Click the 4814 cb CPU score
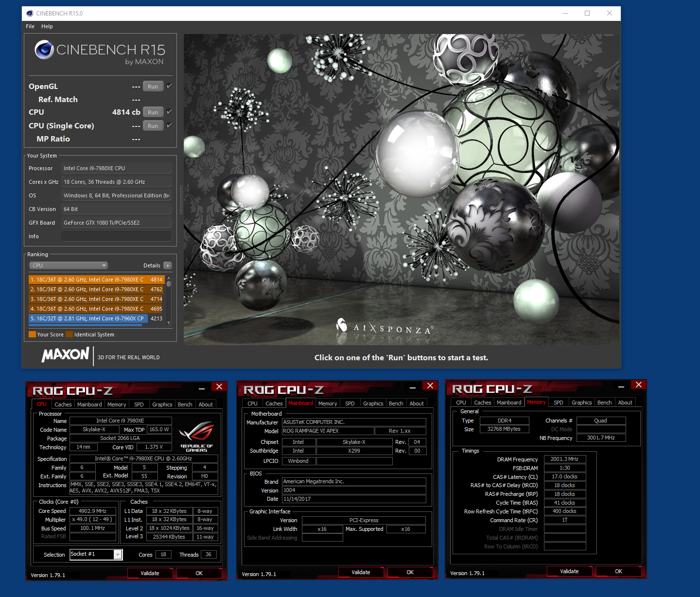This screenshot has width=700, height=597. pos(126,112)
